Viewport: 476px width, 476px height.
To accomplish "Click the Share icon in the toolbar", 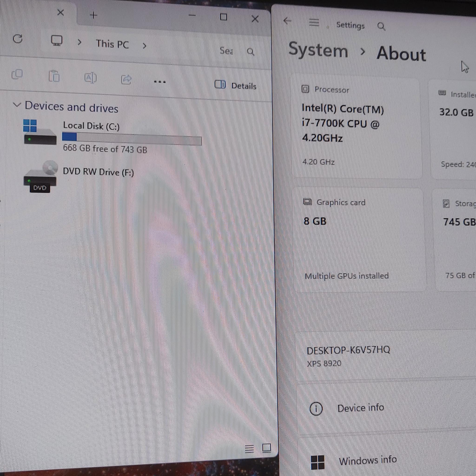I will 126,79.
